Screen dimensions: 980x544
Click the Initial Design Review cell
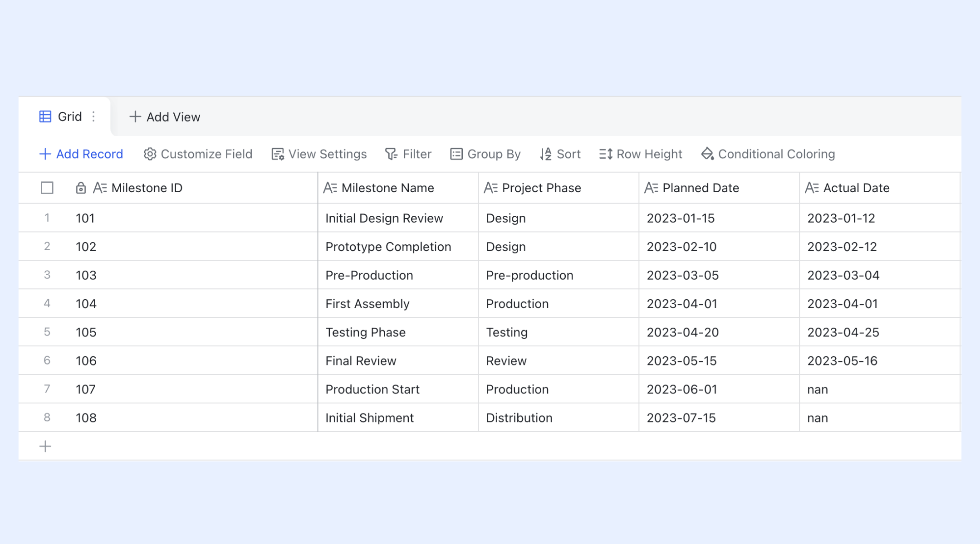tap(398, 218)
